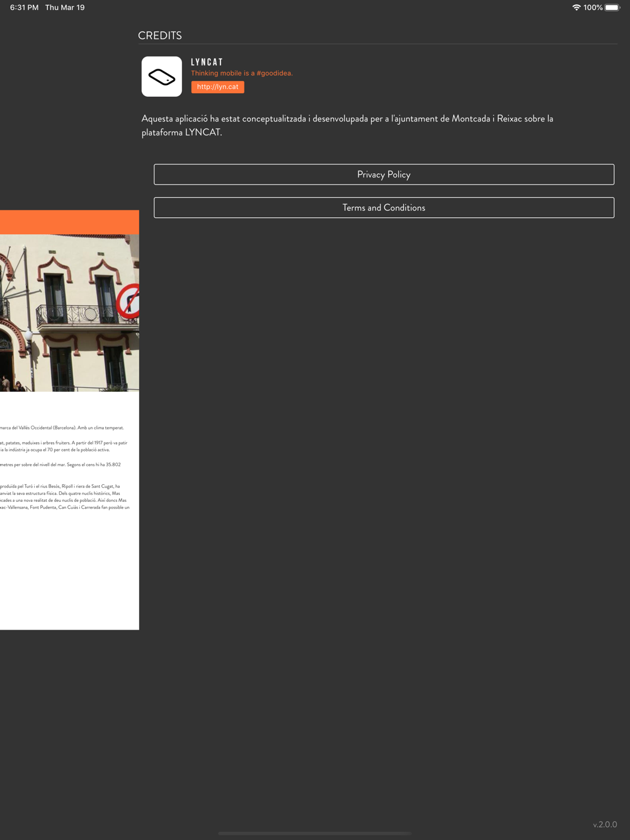The image size is (630, 840).
Task: Tap the 100% battery percentage text
Action: (593, 8)
